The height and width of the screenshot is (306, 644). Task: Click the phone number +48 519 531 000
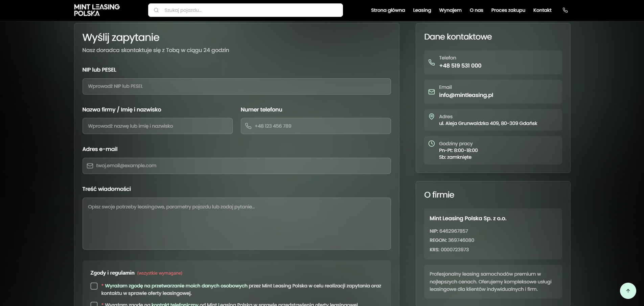pos(460,66)
